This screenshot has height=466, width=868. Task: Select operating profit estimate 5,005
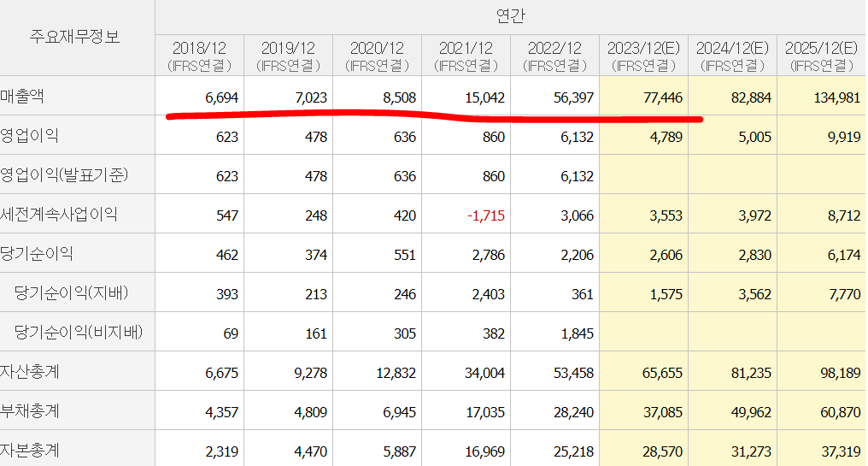point(755,137)
